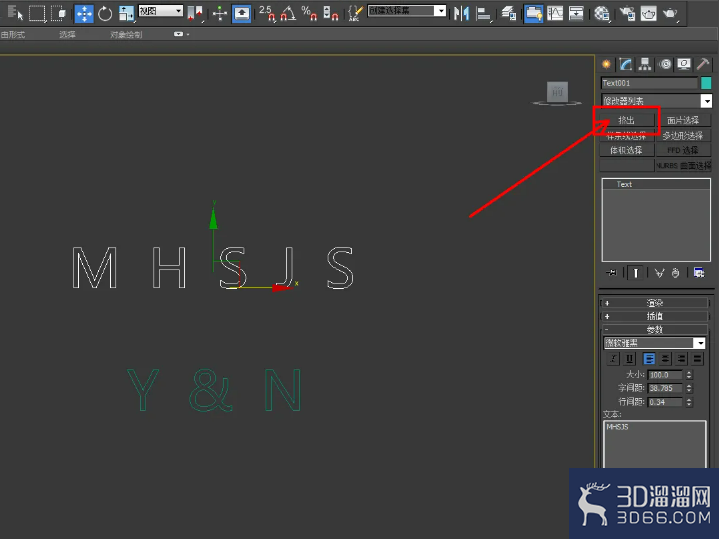Toggle Spinner Snap
Image resolution: width=719 pixels, height=539 pixels.
point(331,13)
